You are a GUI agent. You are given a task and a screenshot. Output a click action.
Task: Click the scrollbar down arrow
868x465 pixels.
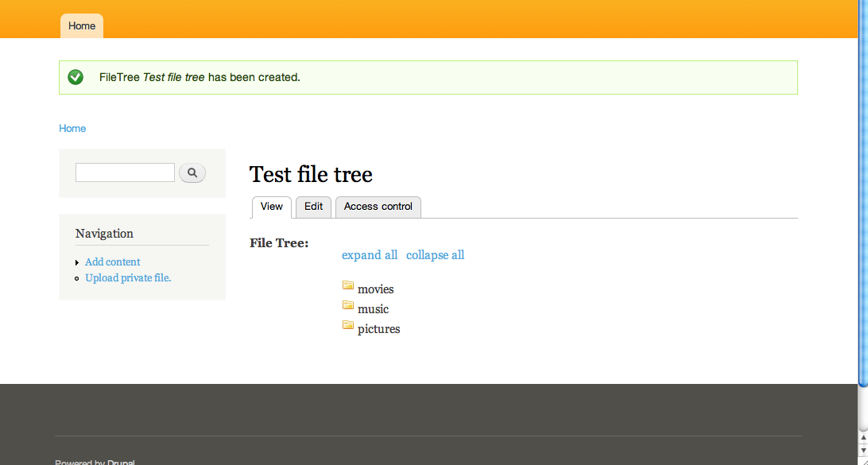(x=863, y=449)
